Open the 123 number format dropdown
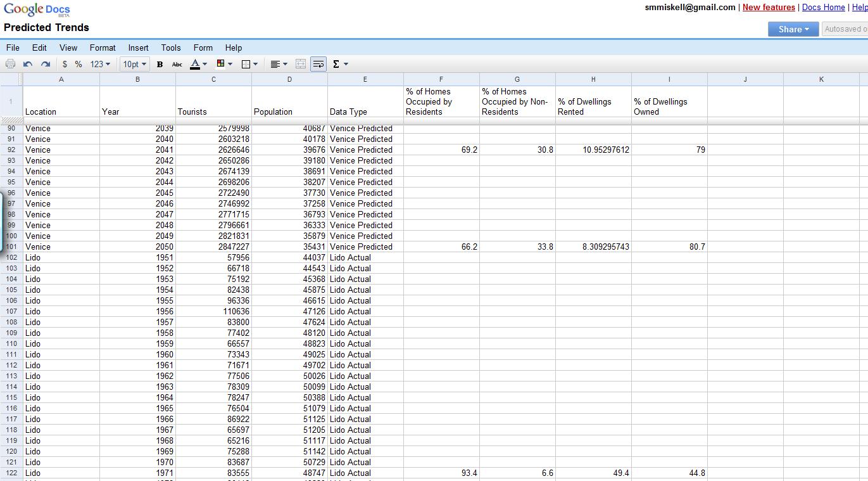The width and height of the screenshot is (868, 481). coord(100,64)
